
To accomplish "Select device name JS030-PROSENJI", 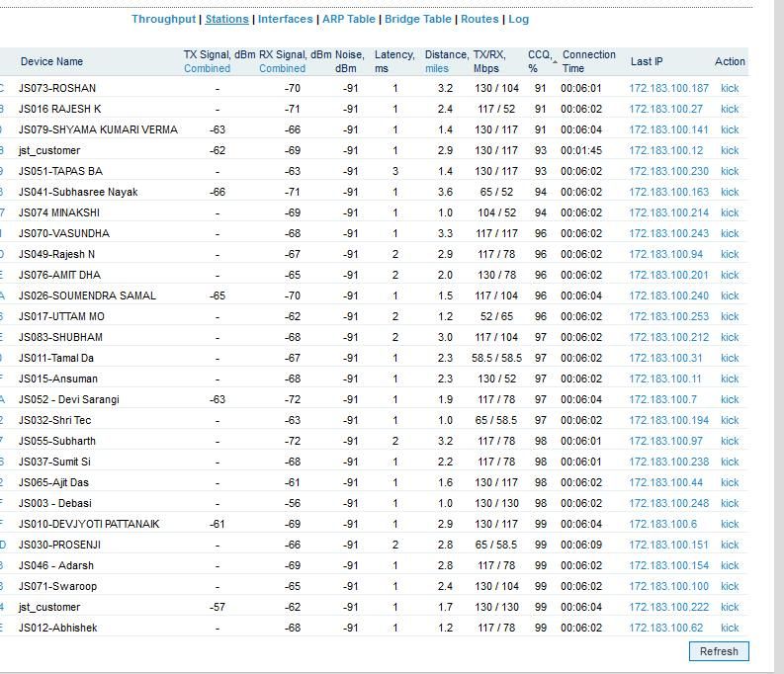I will click(x=59, y=546).
